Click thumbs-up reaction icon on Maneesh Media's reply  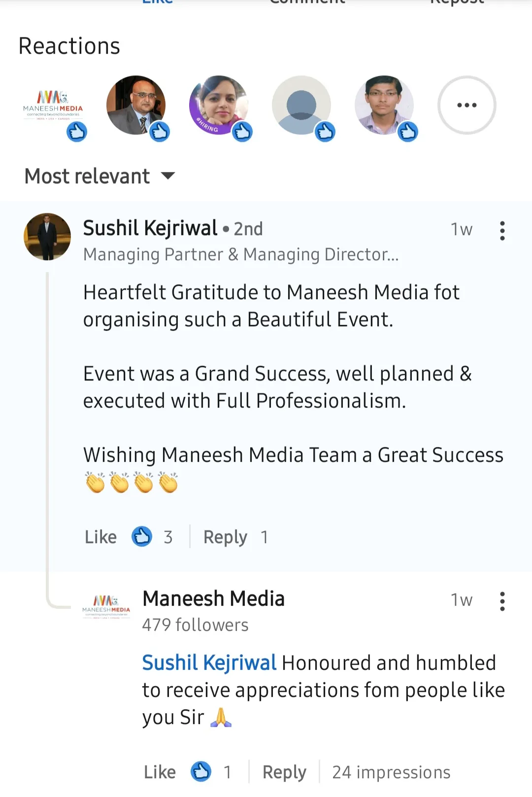(201, 771)
